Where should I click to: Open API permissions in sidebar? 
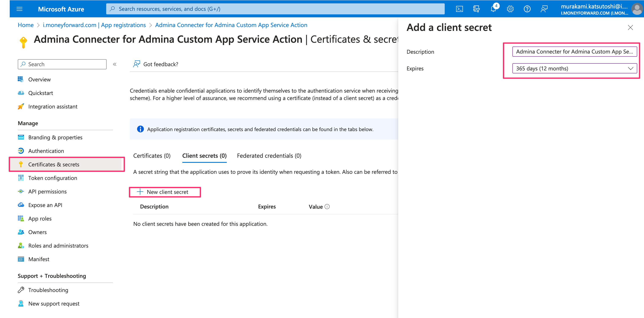click(47, 192)
